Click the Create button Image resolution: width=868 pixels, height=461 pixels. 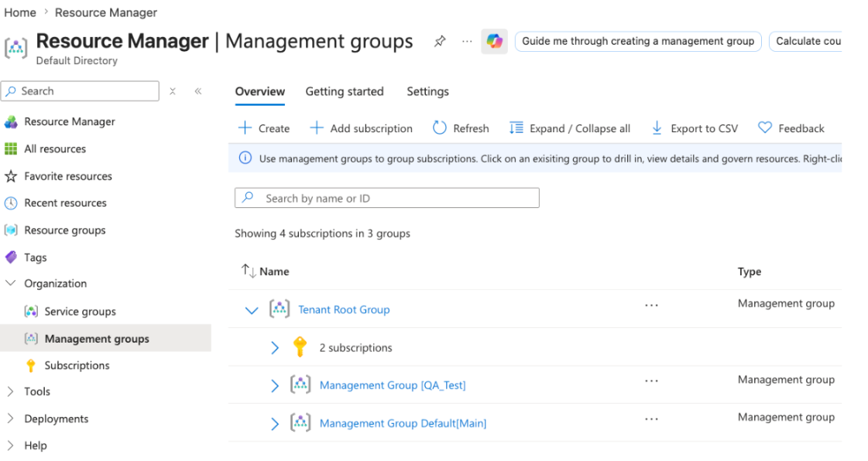click(x=264, y=128)
